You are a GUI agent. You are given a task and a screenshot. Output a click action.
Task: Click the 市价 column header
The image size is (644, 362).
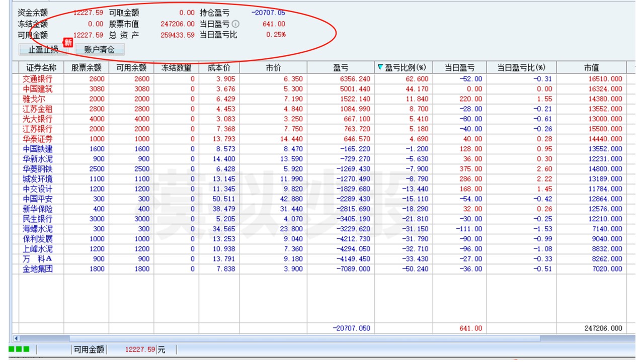273,68
